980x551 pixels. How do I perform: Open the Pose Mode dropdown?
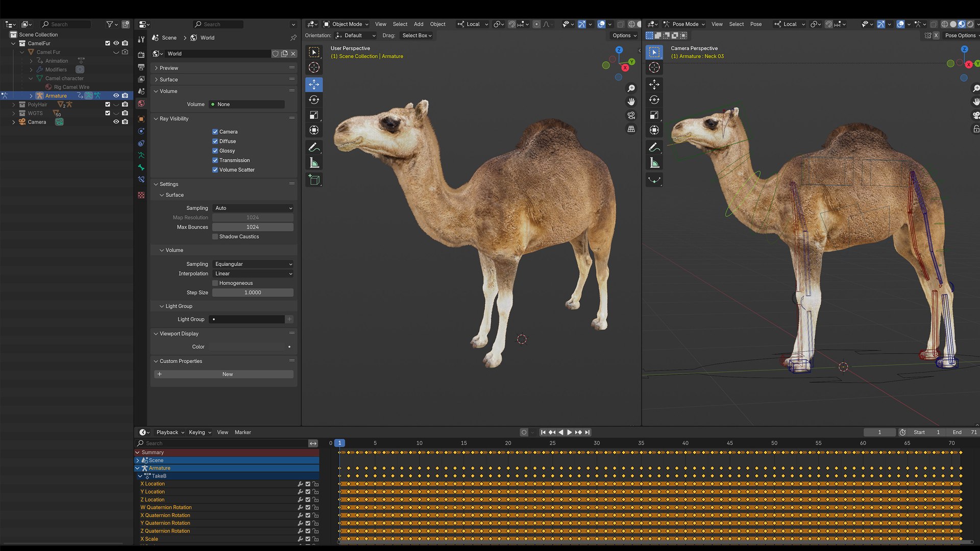click(x=684, y=24)
